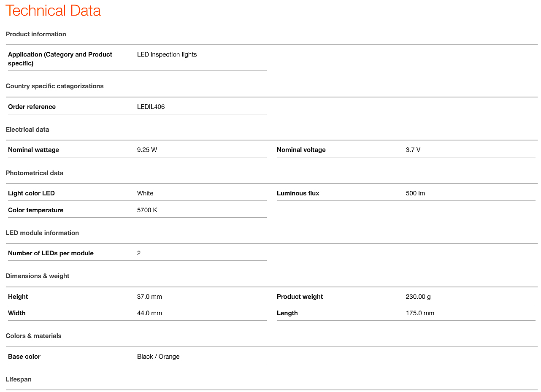Select the 230.00 g product weight value

pyautogui.click(x=418, y=297)
